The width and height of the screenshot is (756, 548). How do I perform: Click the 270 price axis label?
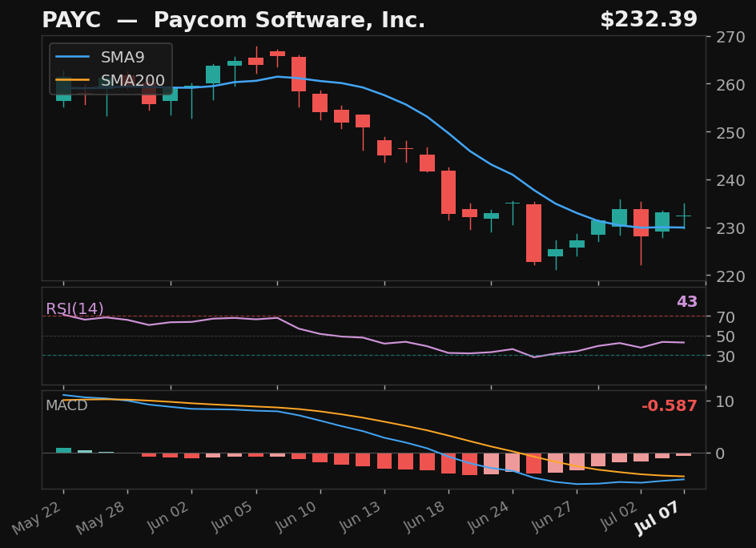click(730, 37)
